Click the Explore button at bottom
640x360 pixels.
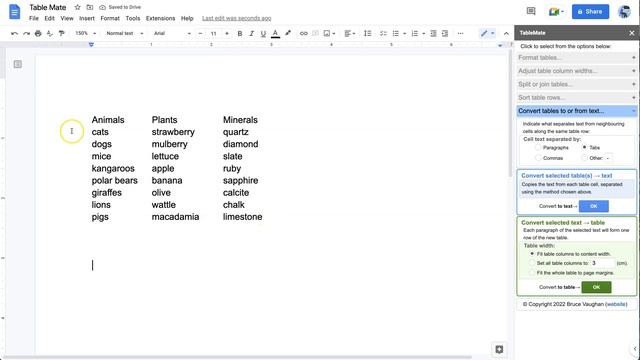click(x=499, y=349)
